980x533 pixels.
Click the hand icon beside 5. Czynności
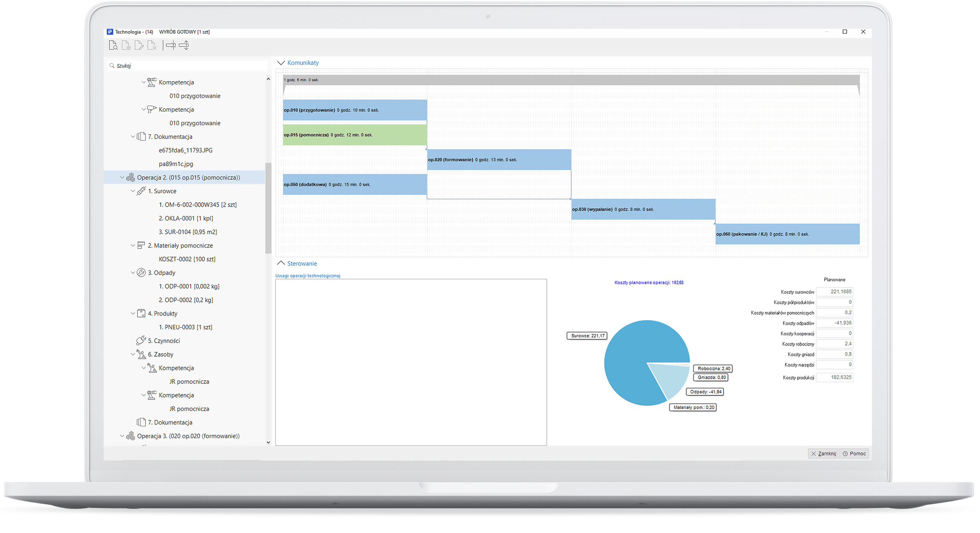click(141, 340)
